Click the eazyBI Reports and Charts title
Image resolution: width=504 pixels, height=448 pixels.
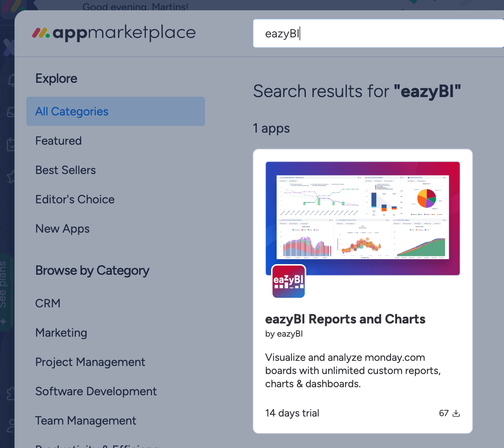[x=345, y=319]
